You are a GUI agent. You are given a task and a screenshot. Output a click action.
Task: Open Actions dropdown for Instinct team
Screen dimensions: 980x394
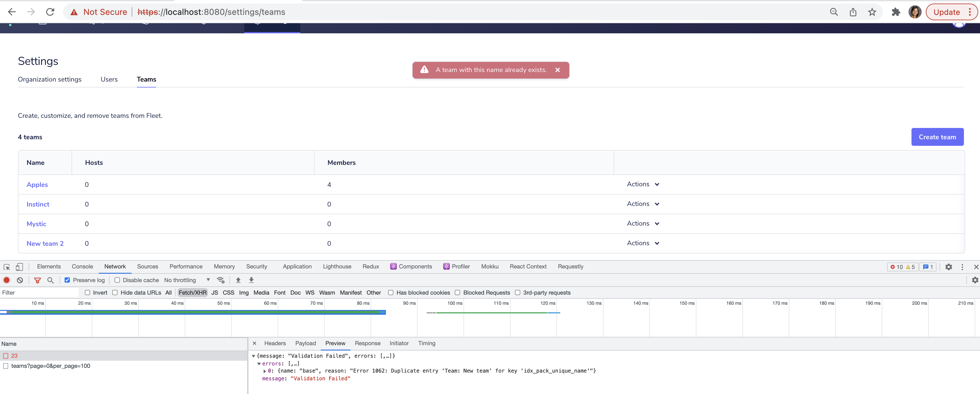(643, 204)
